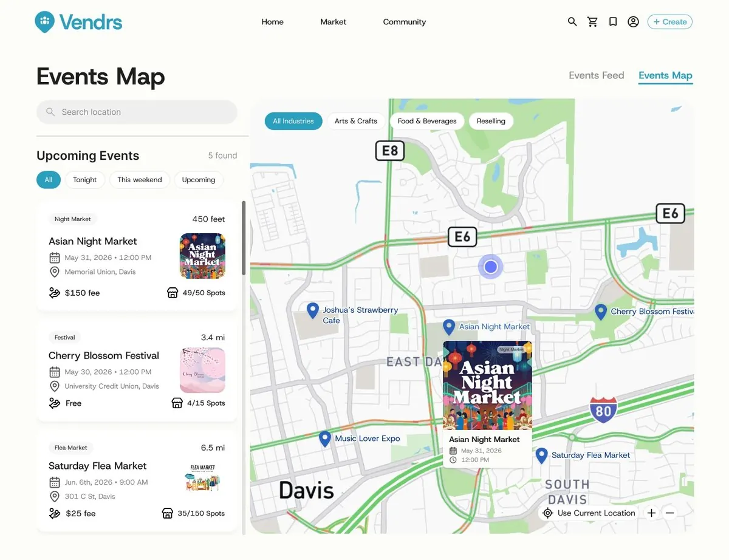
Task: Click Use Current Location button
Action: (x=589, y=513)
